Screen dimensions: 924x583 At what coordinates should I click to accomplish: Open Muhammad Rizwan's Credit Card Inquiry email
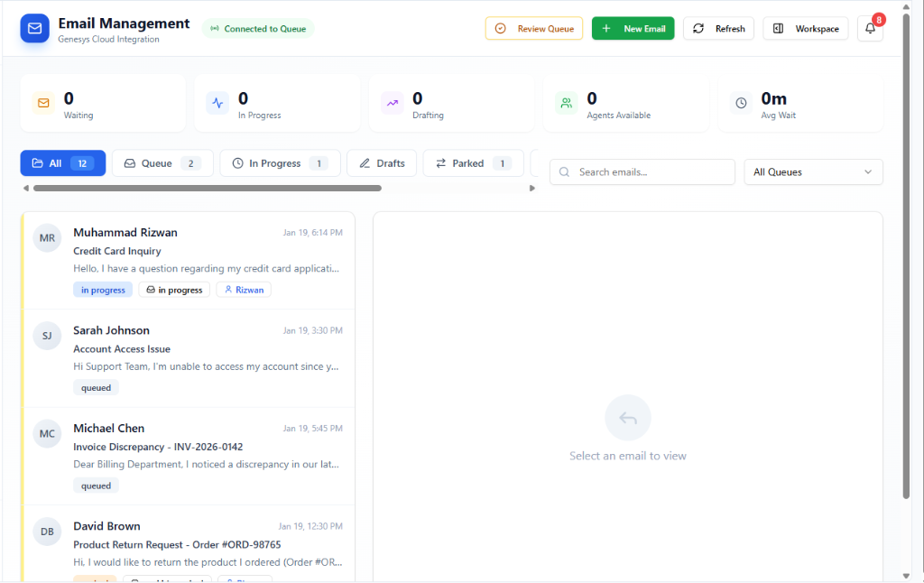click(x=189, y=261)
